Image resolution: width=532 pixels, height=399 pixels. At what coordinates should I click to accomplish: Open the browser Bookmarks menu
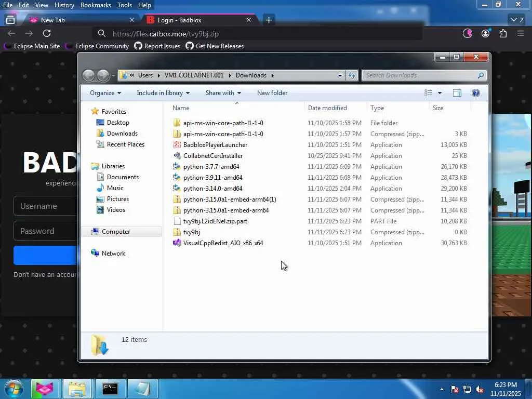96,5
